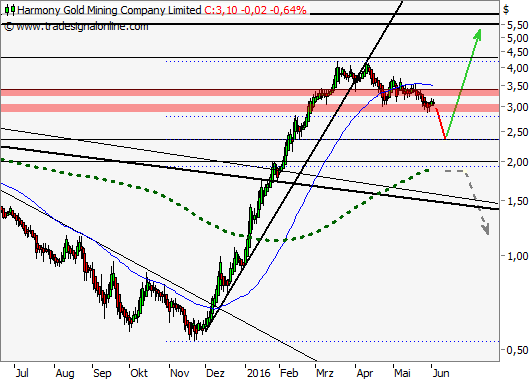Open the www.tradesignalonline.com watermark link
The width and height of the screenshot is (531, 380).
tap(82, 26)
